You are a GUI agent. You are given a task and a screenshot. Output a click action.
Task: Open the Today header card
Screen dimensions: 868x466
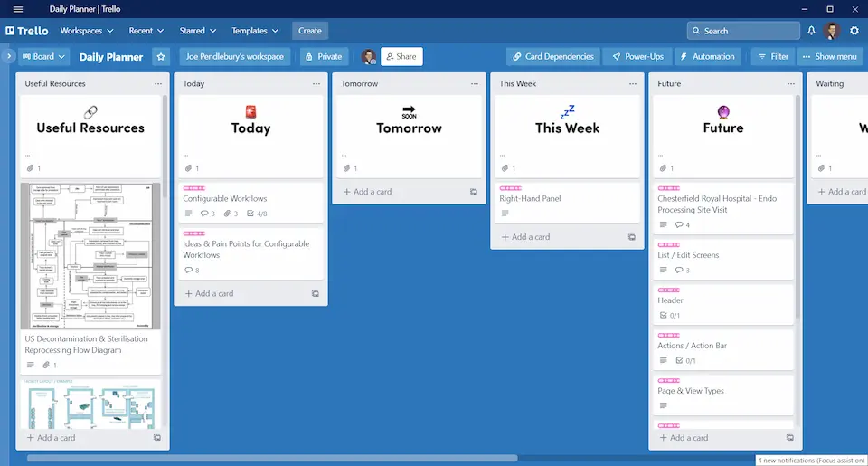click(250, 137)
